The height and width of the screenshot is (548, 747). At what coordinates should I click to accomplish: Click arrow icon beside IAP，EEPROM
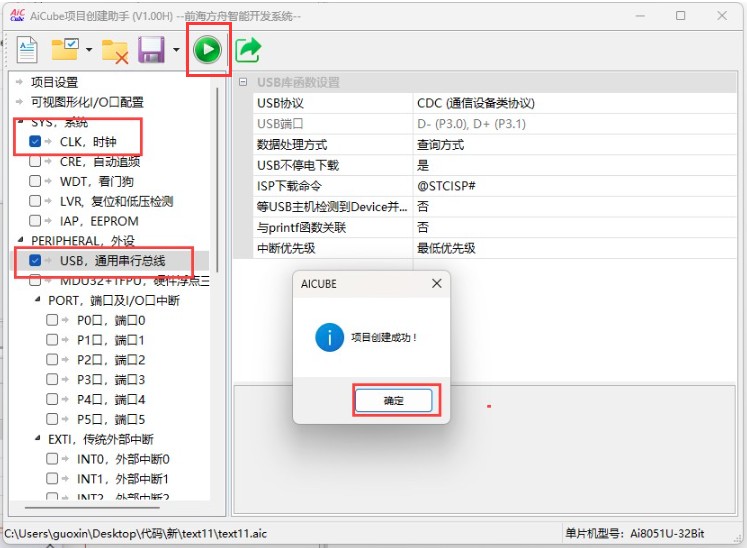[48, 221]
